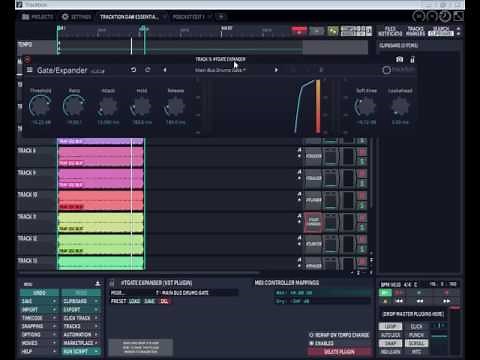480x360 pixels.
Task: Open the Marketplace menu
Action: tap(81, 343)
